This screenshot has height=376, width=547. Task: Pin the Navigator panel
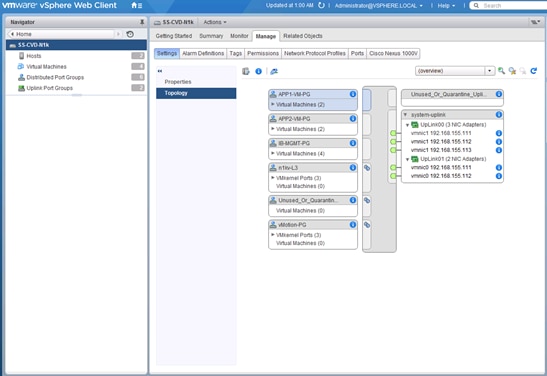click(x=142, y=22)
